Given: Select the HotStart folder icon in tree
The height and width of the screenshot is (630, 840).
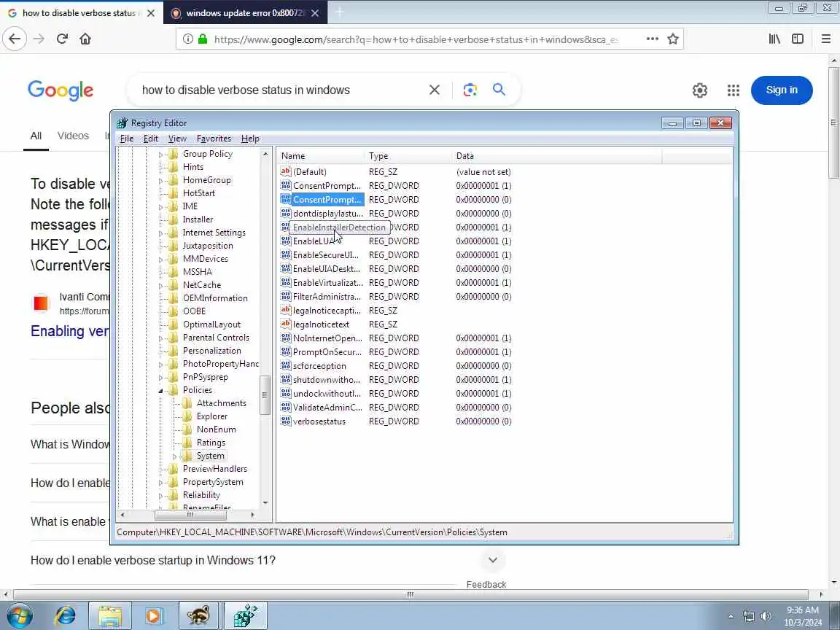Looking at the screenshot, I should tap(174, 193).
